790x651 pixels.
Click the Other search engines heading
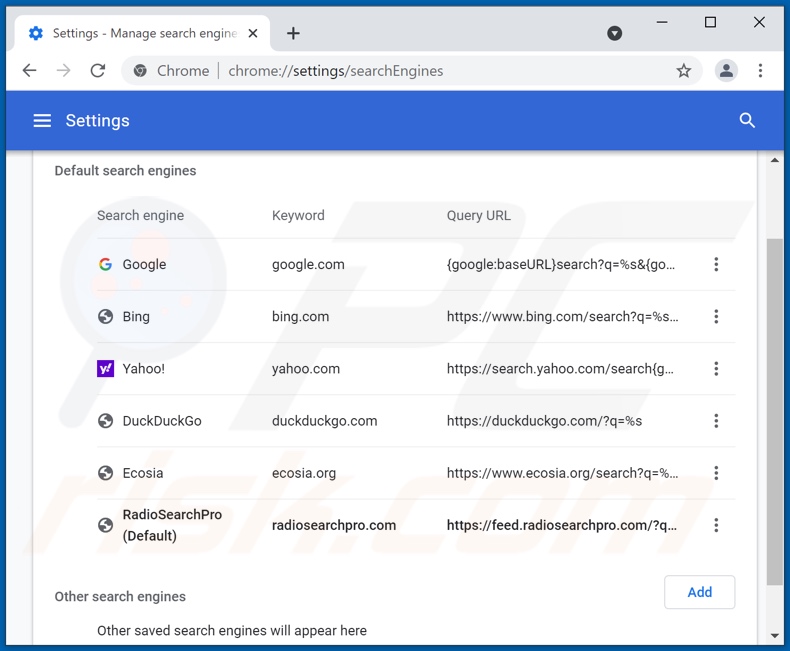click(120, 597)
